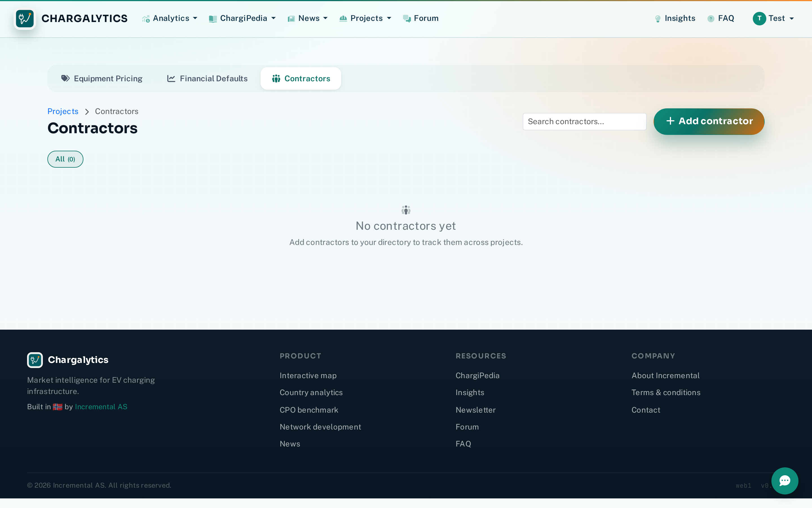
Task: Click the 'No contractors yet' heading text
Action: [406, 226]
